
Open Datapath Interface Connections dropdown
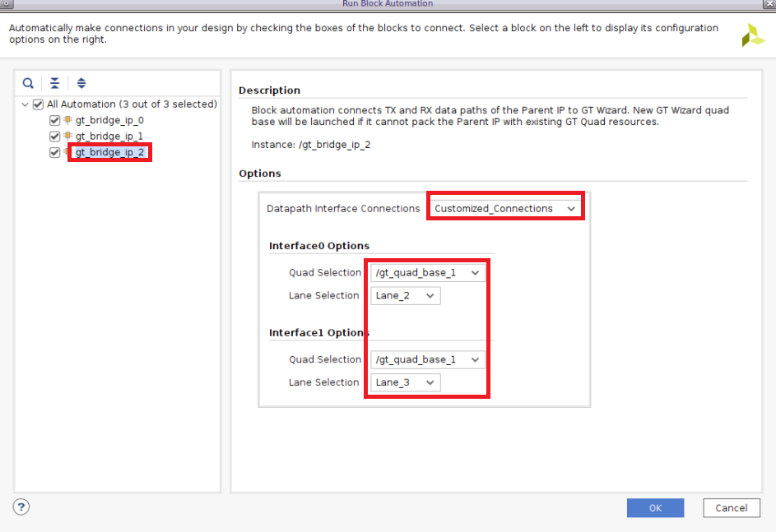[x=504, y=209]
